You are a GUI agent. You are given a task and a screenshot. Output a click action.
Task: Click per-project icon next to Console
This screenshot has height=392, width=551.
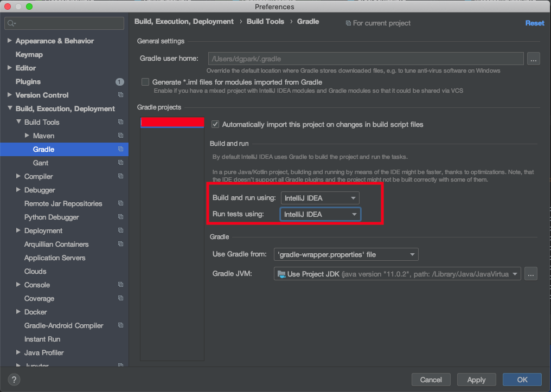(x=120, y=285)
